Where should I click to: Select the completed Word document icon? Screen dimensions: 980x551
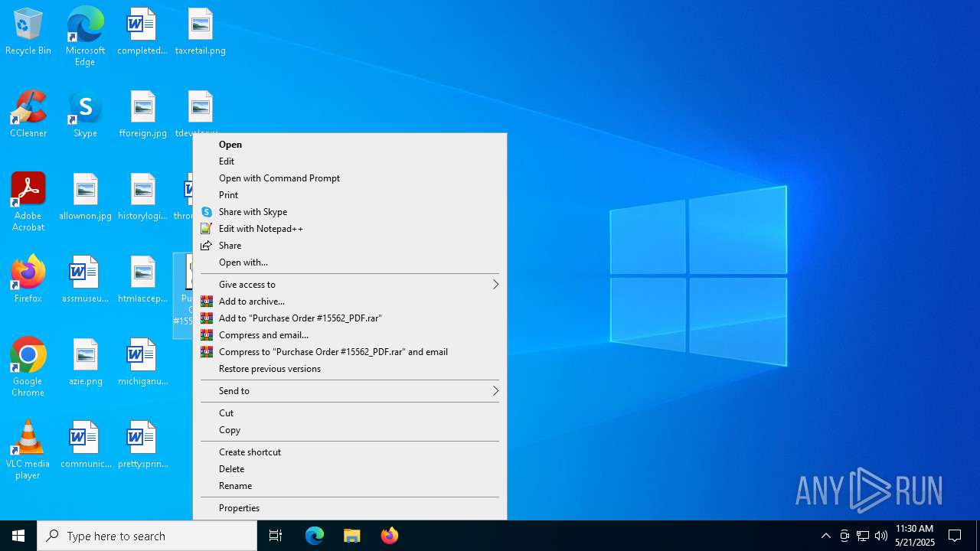click(143, 32)
